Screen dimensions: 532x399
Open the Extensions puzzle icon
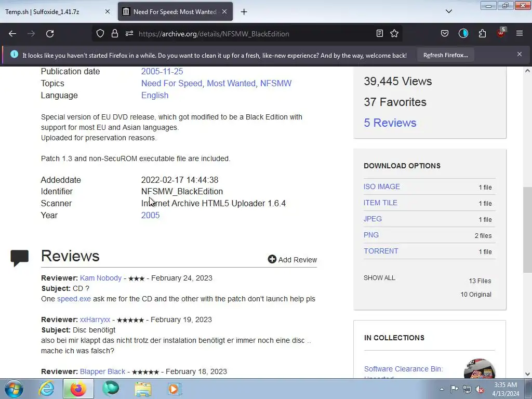pos(482,34)
